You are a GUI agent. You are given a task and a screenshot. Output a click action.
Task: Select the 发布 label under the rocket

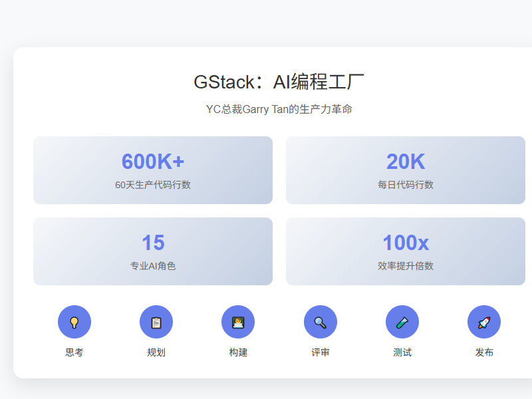tap(484, 352)
